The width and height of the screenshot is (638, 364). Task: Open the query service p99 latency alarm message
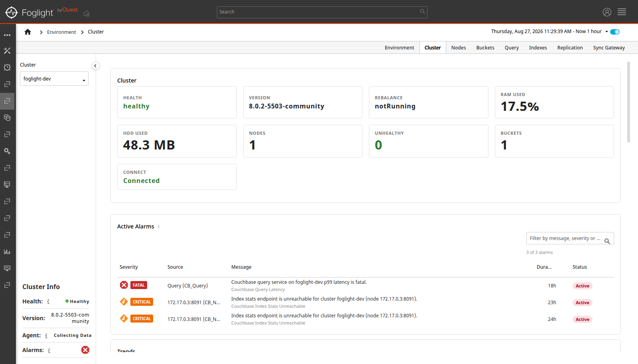click(299, 282)
